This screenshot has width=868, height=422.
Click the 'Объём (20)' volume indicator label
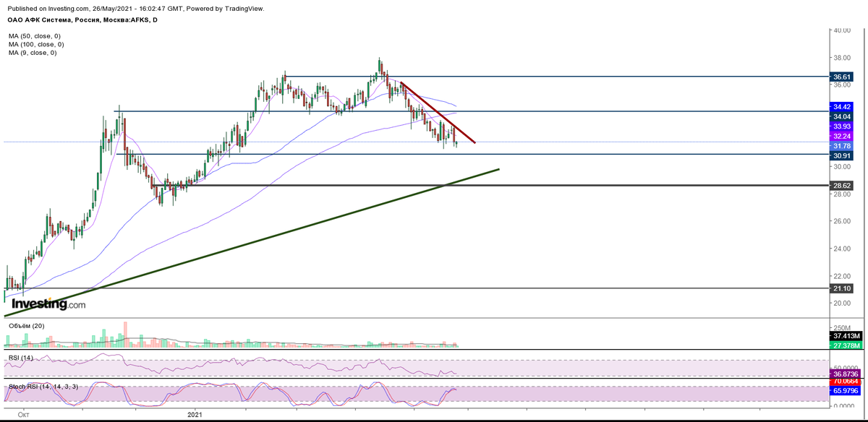pyautogui.click(x=26, y=326)
